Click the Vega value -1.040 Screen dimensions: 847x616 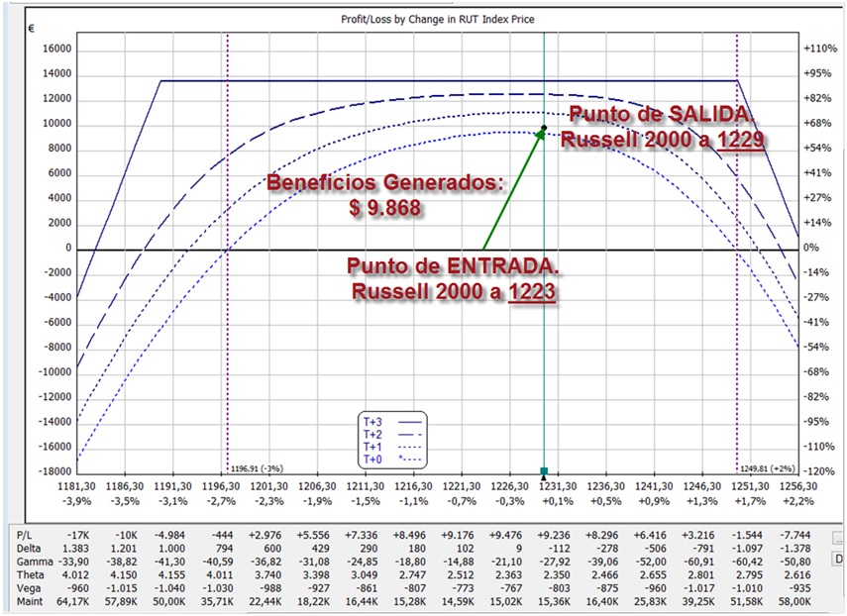tap(170, 588)
